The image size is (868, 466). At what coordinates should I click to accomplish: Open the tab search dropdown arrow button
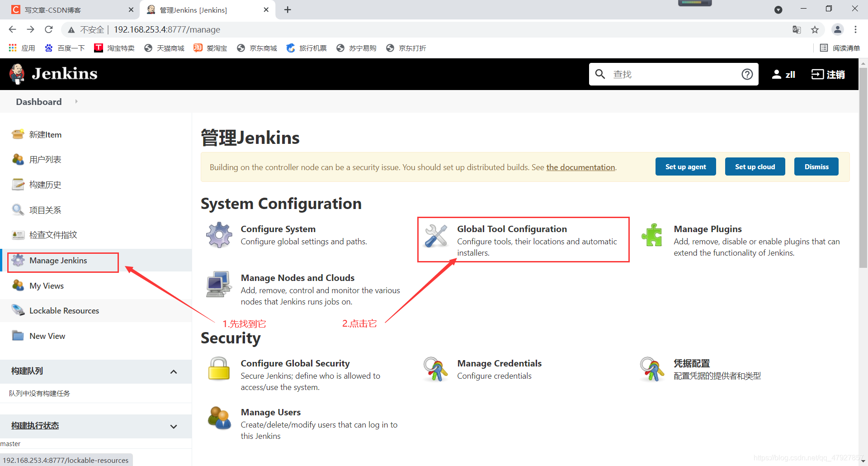pyautogui.click(x=778, y=10)
